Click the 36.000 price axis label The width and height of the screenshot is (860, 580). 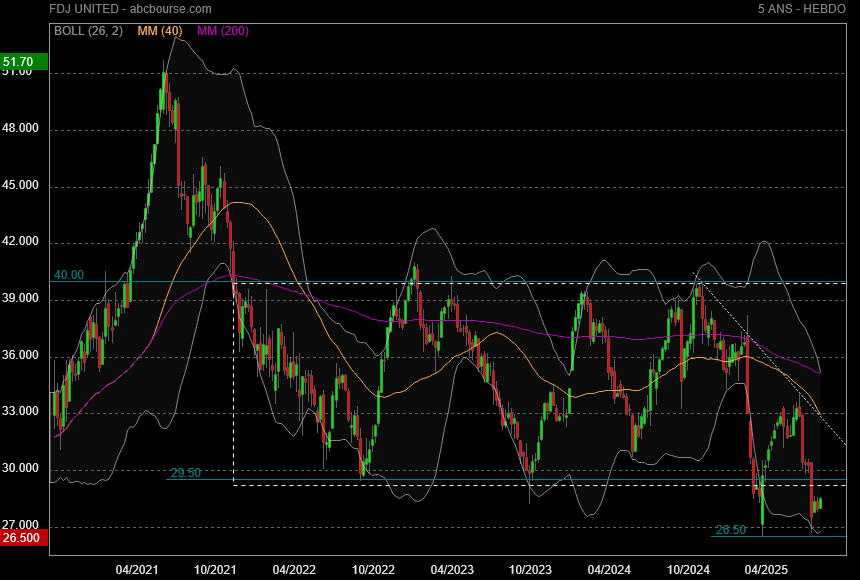coord(20,356)
